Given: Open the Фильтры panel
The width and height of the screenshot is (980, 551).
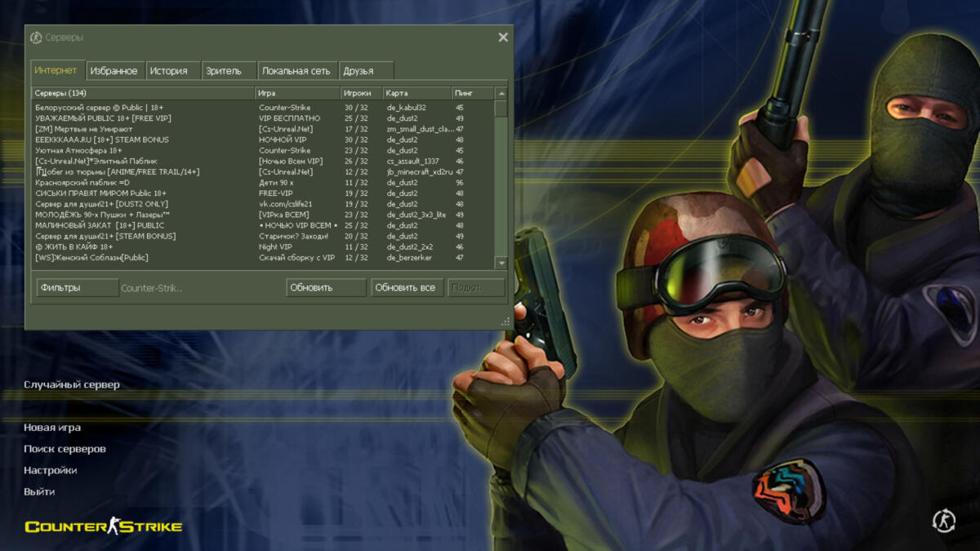Looking at the screenshot, I should pos(78,287).
